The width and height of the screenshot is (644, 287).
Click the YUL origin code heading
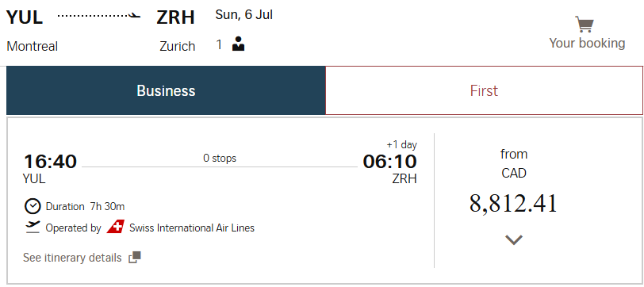pos(25,17)
